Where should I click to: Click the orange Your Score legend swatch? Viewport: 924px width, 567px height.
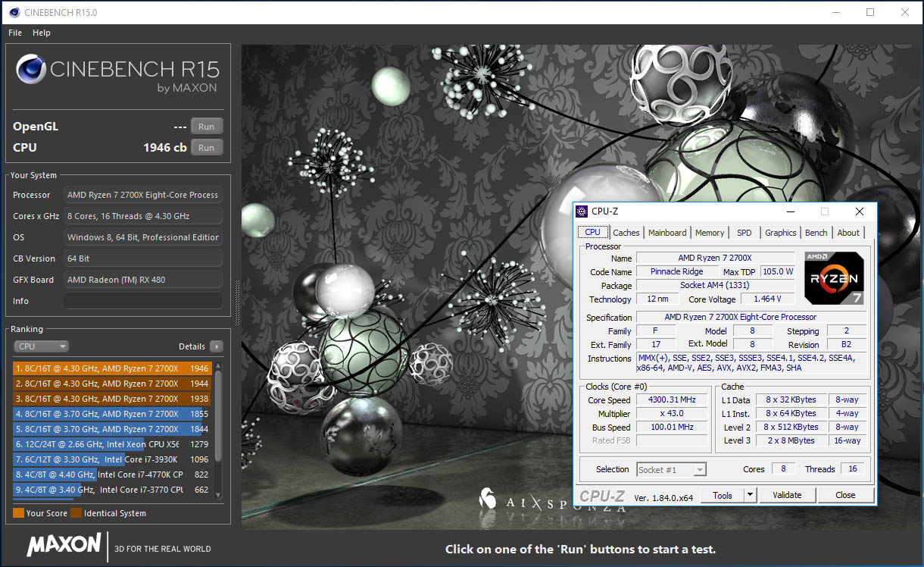click(x=18, y=513)
